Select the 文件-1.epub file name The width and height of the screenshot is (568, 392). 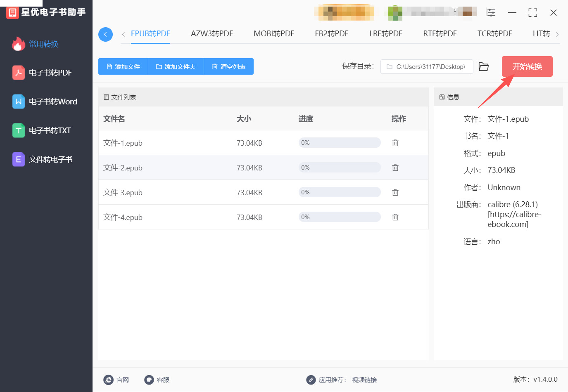point(123,143)
